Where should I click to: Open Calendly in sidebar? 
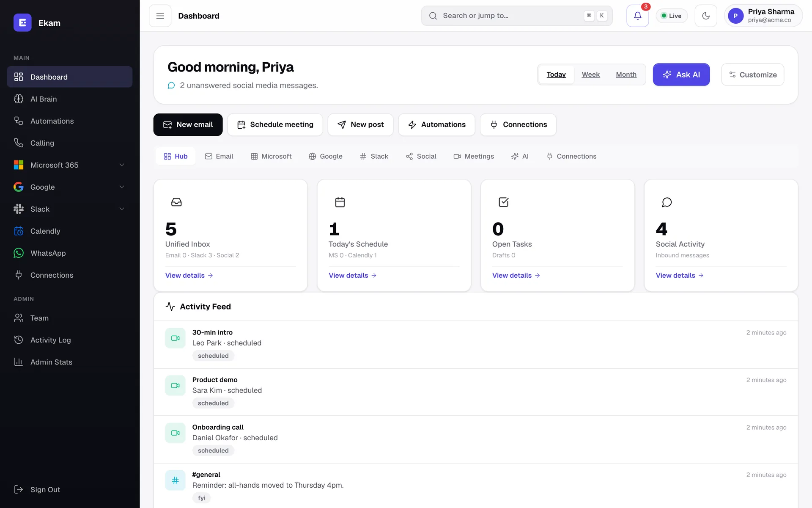pyautogui.click(x=69, y=231)
